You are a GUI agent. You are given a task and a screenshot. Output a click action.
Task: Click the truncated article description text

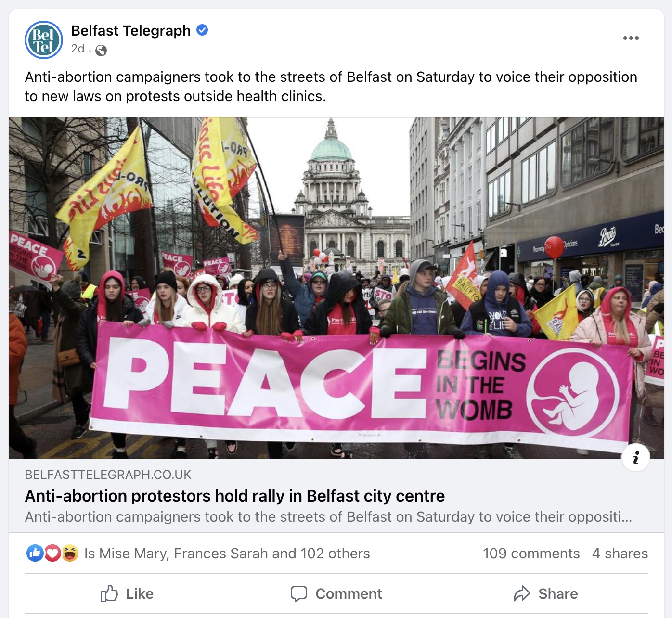coord(329,517)
